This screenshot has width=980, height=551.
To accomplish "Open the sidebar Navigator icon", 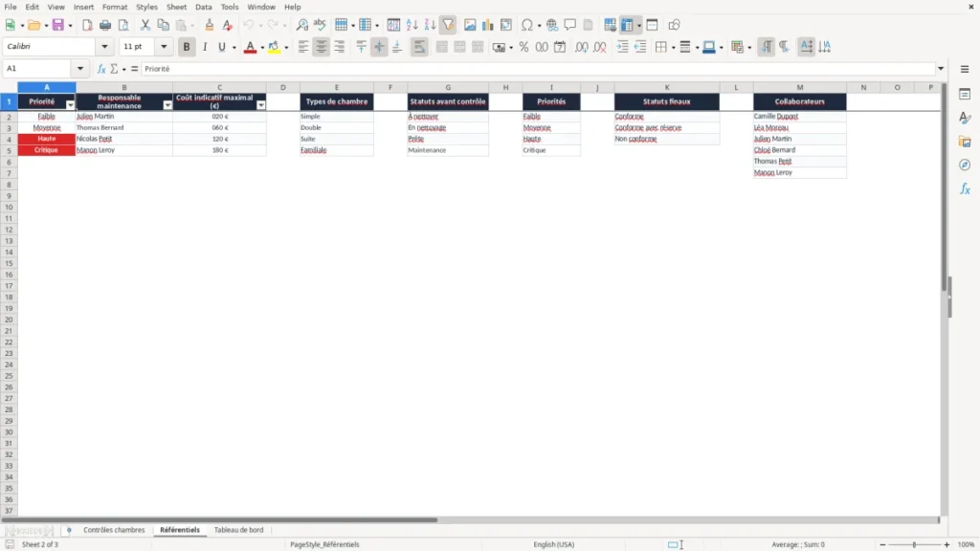I will click(965, 165).
